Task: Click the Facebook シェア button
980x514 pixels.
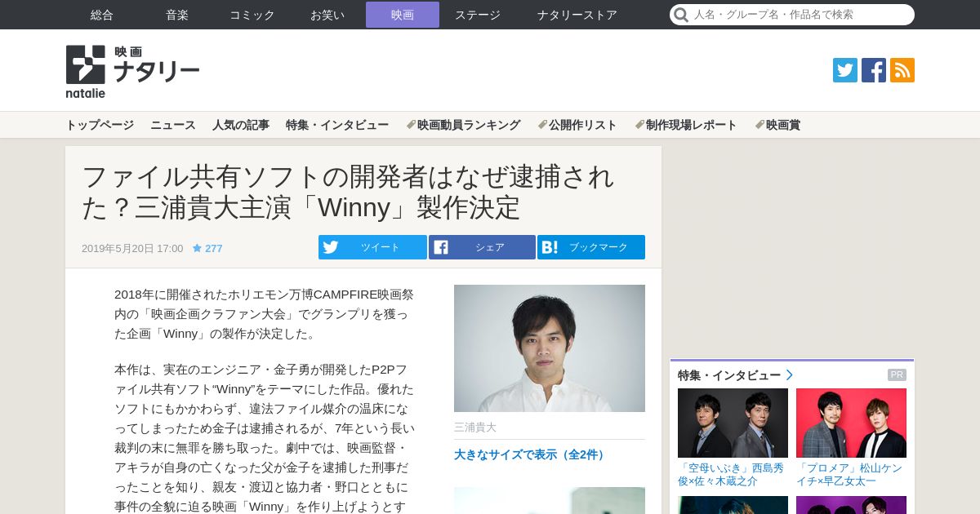Action: pos(482,247)
